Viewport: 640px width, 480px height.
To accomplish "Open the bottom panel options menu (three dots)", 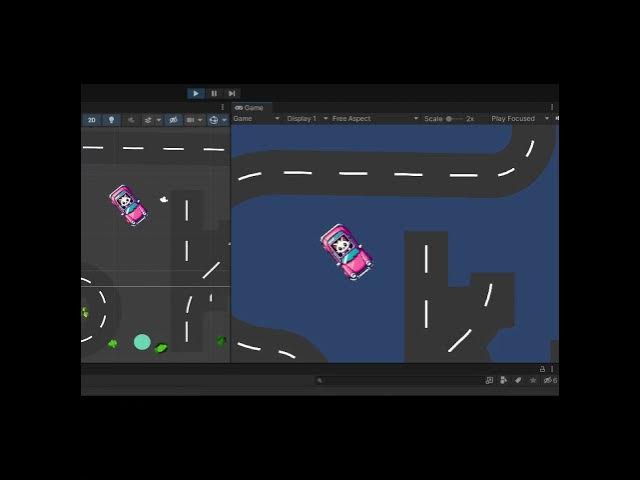I will 552,369.
